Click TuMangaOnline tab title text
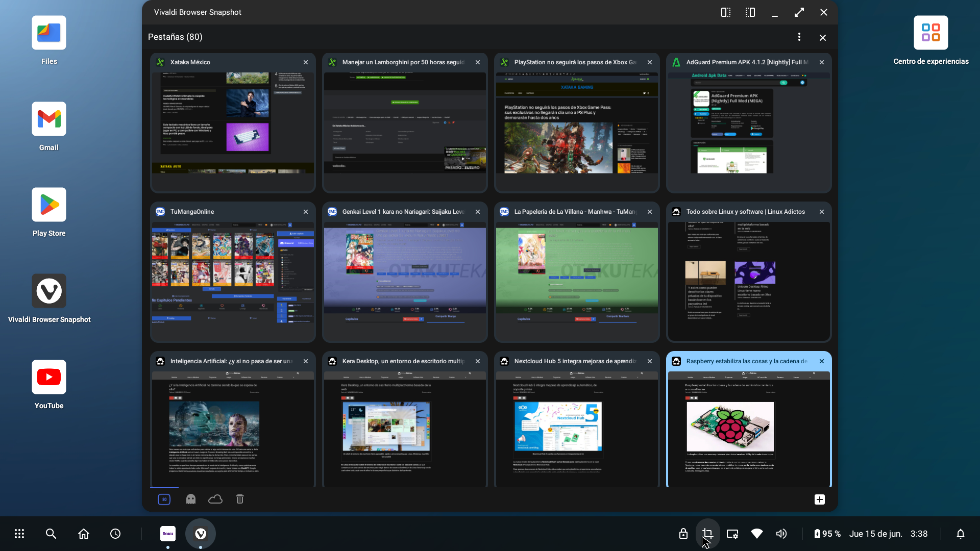 pyautogui.click(x=192, y=212)
